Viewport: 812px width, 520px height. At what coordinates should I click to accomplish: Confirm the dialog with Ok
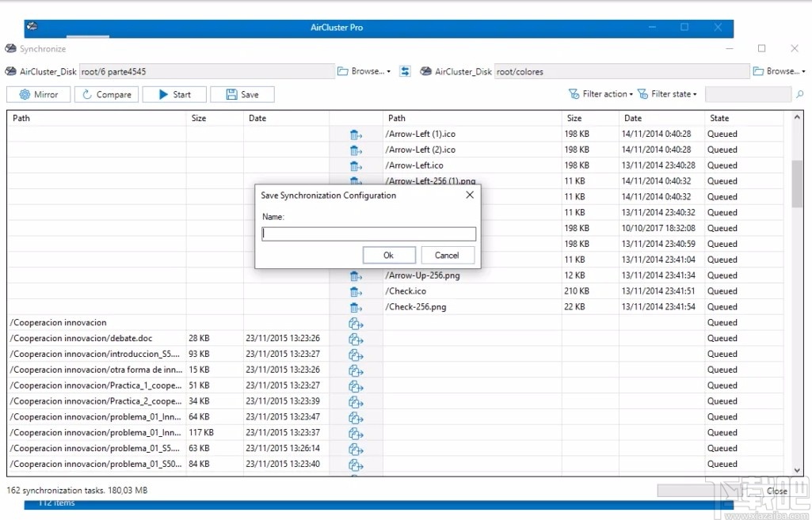coord(389,255)
